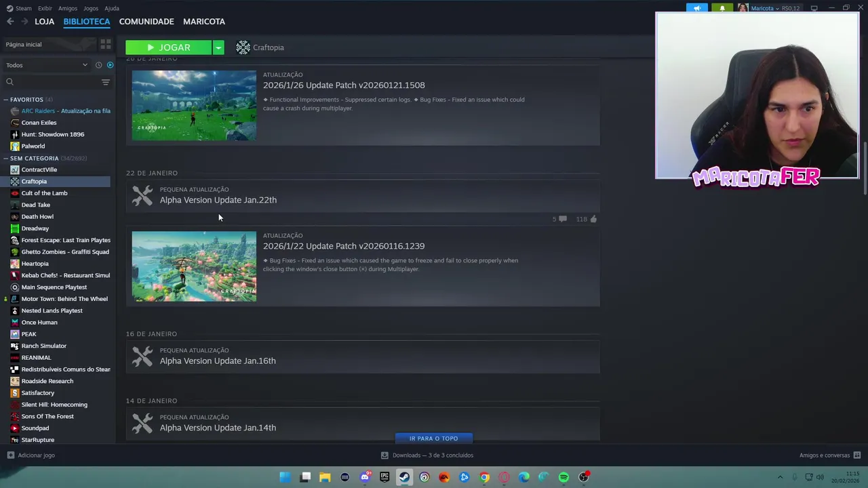Go back with the left arrow
The height and width of the screenshot is (488, 868).
[10, 22]
